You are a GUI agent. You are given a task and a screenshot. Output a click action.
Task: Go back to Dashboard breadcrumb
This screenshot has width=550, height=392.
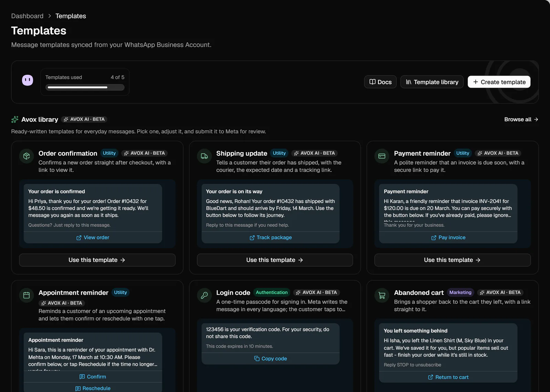point(27,16)
